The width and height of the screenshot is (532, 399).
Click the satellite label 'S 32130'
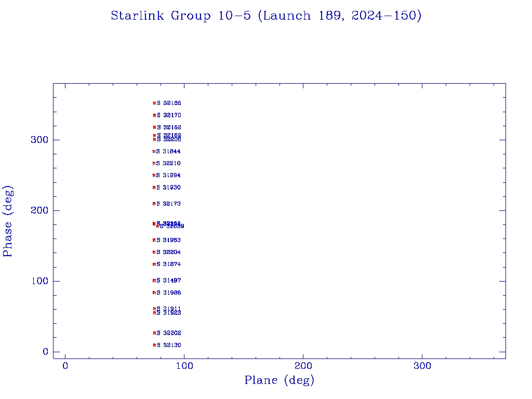(169, 345)
